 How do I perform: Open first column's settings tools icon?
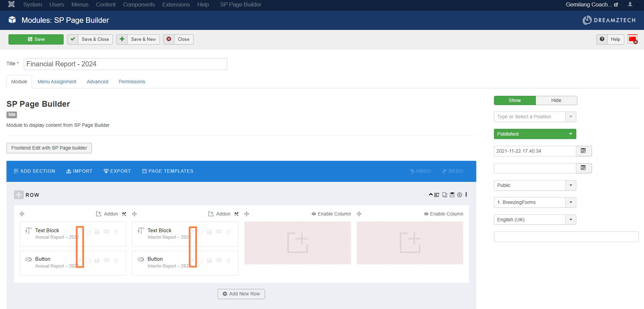[124, 214]
